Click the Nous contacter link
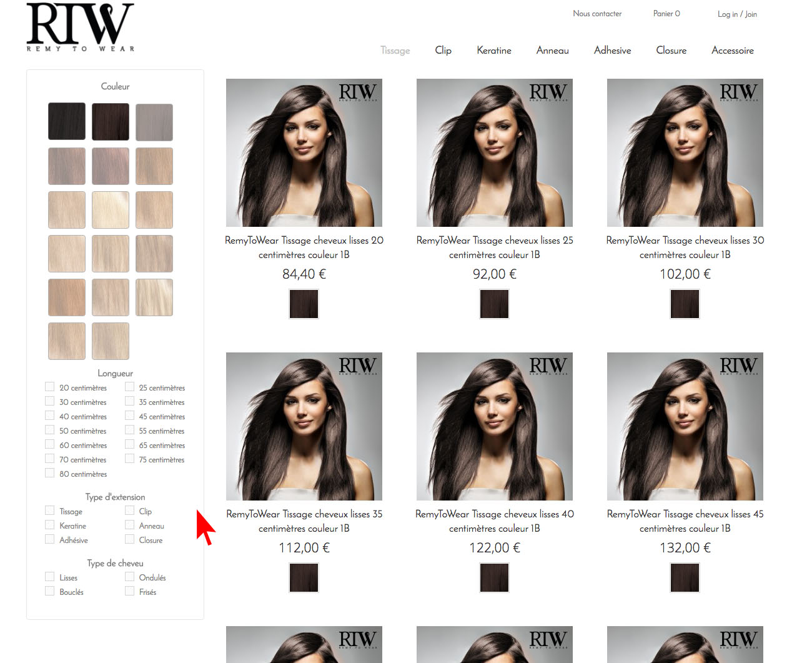 click(x=597, y=14)
